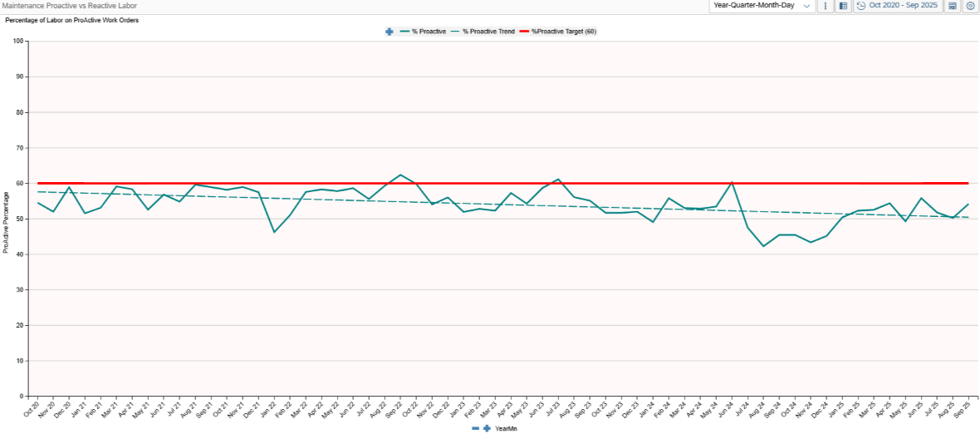Click the 60 y-axis value

click(x=20, y=183)
